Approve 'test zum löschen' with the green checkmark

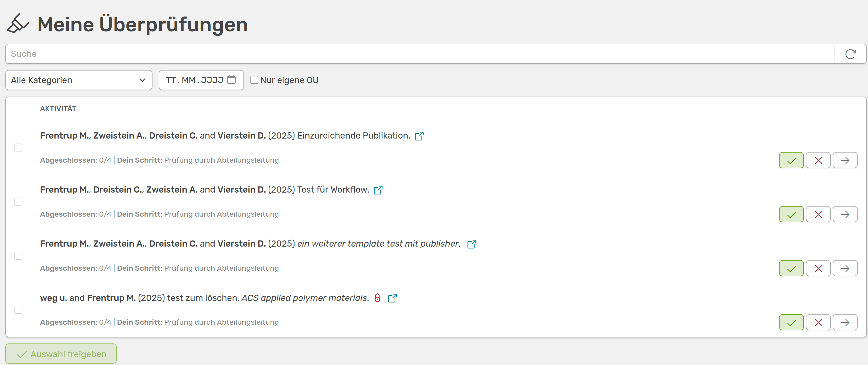pyautogui.click(x=791, y=322)
